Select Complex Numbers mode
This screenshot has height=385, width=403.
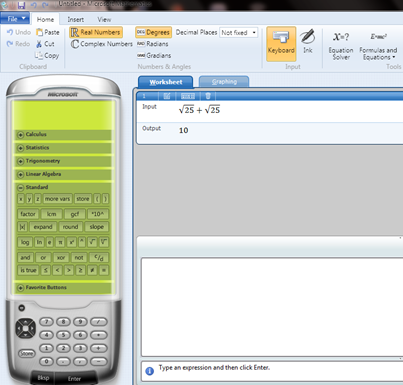[x=101, y=44]
